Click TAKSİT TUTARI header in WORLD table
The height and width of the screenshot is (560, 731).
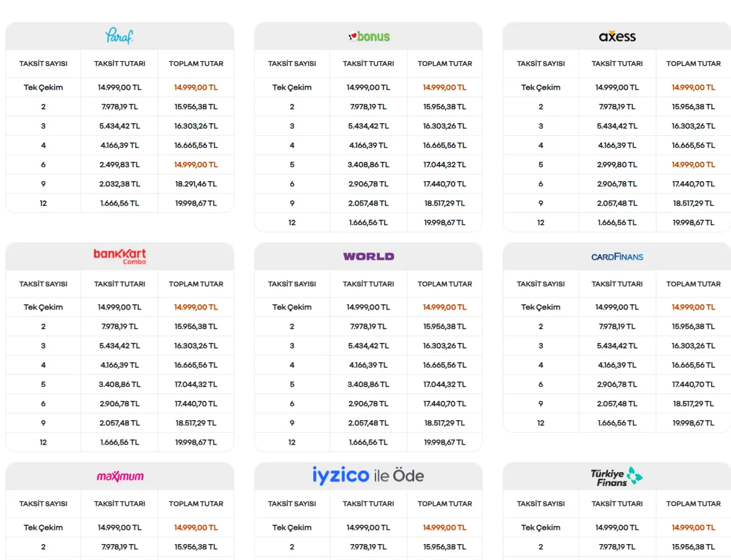coord(368,284)
